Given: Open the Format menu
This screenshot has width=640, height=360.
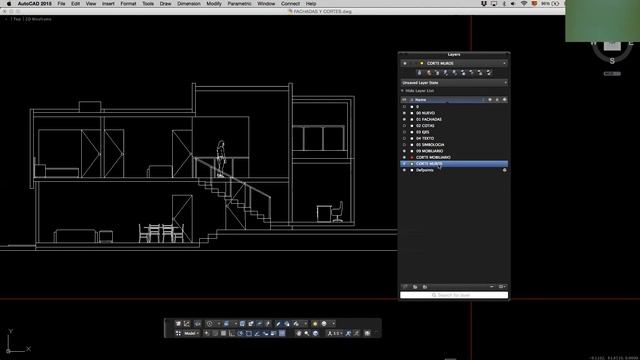Looking at the screenshot, I should point(128,4).
